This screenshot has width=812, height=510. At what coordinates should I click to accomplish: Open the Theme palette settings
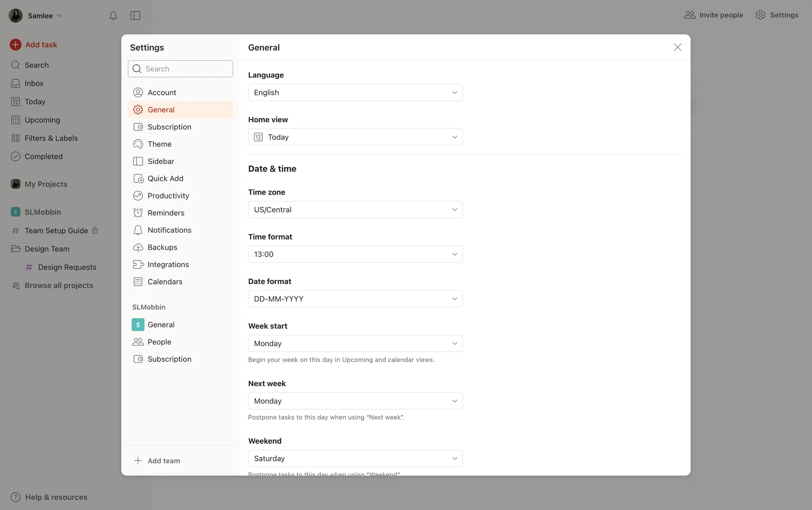pos(159,144)
